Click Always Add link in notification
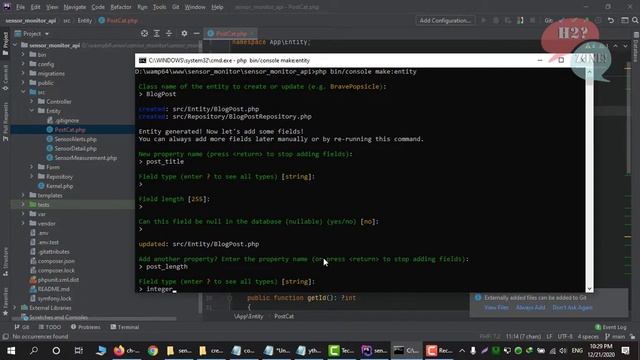 pos(530,307)
